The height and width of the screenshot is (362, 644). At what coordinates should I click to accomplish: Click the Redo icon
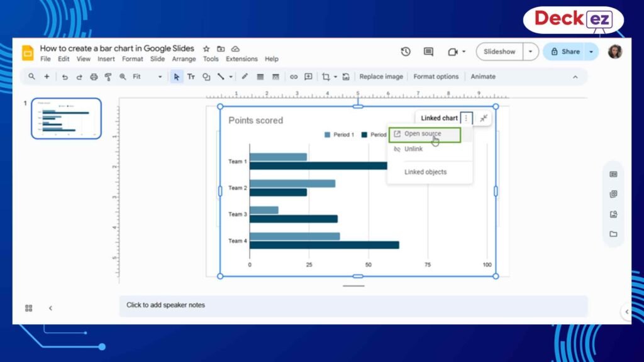pos(80,77)
